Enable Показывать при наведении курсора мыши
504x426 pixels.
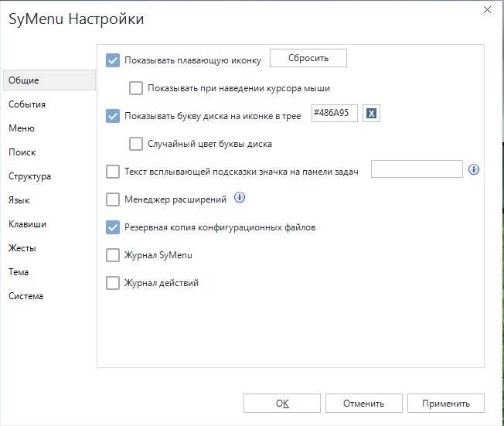pos(136,88)
